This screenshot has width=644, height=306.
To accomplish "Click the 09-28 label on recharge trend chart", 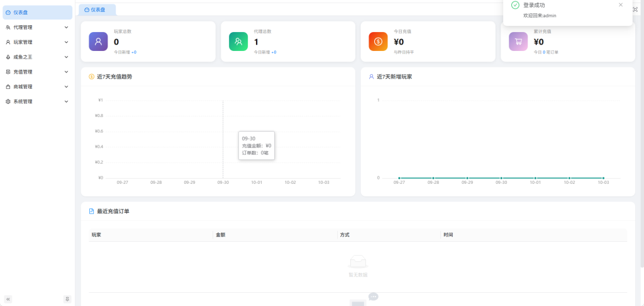I will [156, 182].
